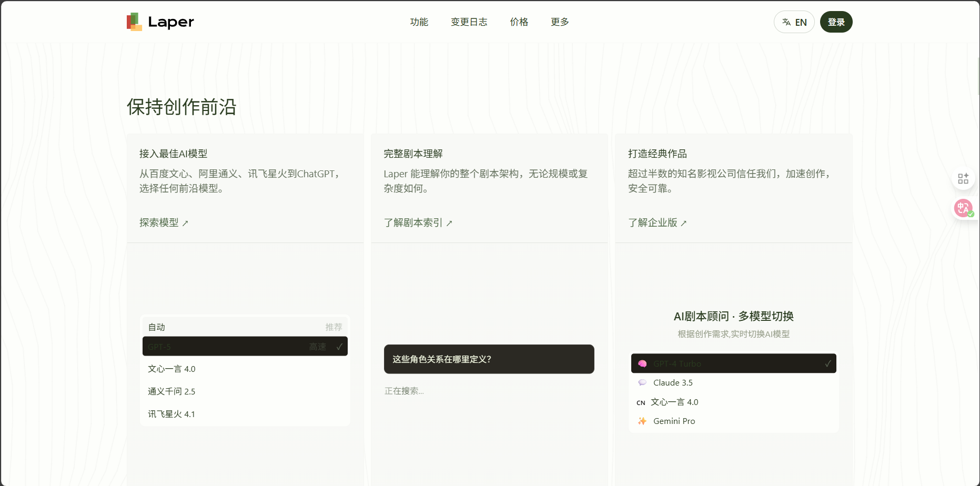Viewport: 980px width, 486px height.
Task: Open the 功能 menu item
Action: click(x=419, y=22)
